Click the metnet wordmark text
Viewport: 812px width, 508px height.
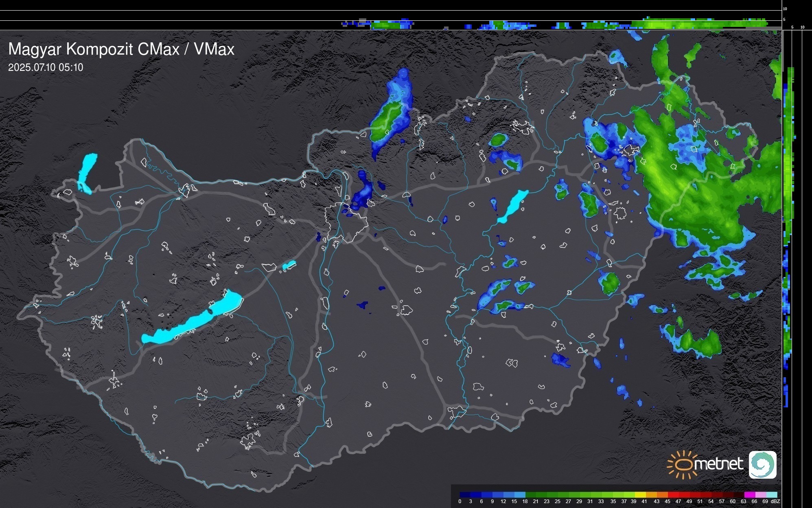click(x=719, y=464)
